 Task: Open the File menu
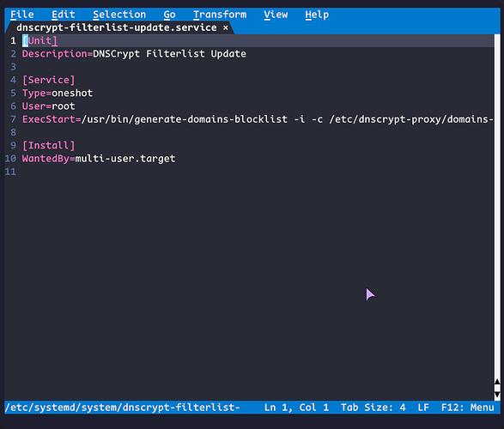21,15
